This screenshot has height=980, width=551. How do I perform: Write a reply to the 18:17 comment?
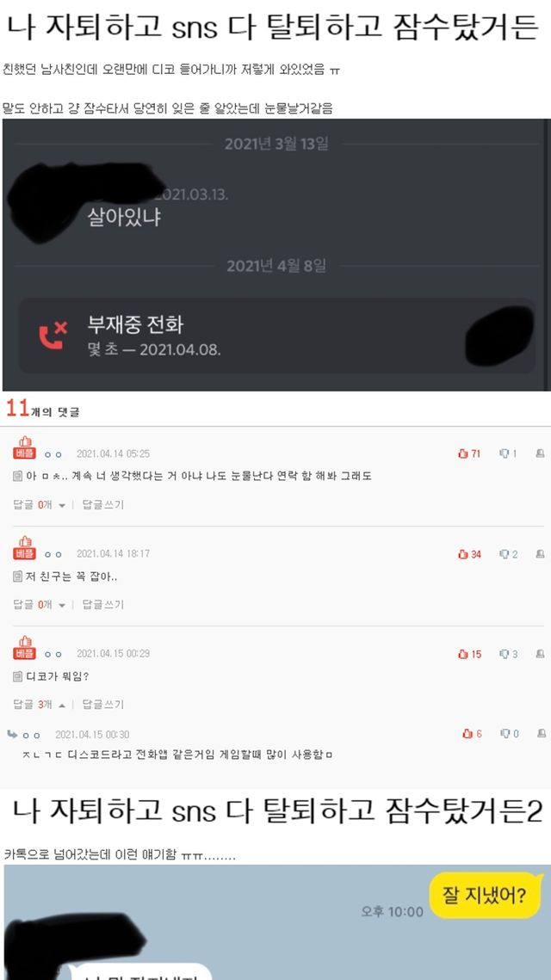(x=103, y=604)
